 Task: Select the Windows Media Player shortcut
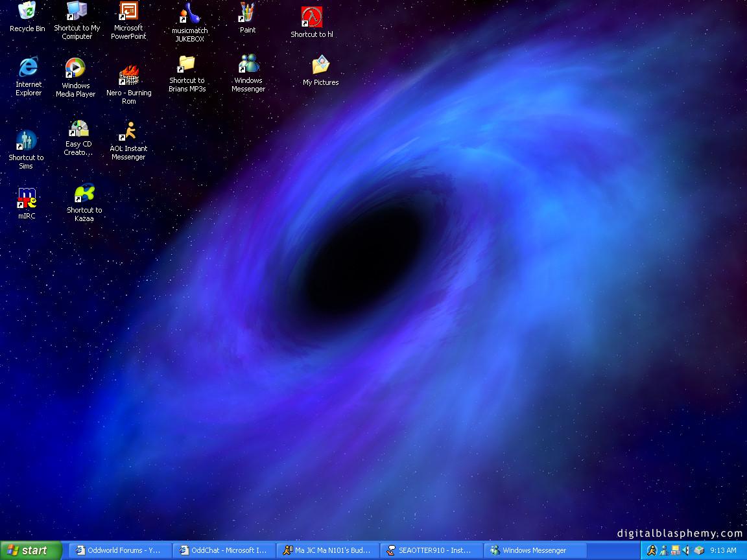(x=75, y=68)
